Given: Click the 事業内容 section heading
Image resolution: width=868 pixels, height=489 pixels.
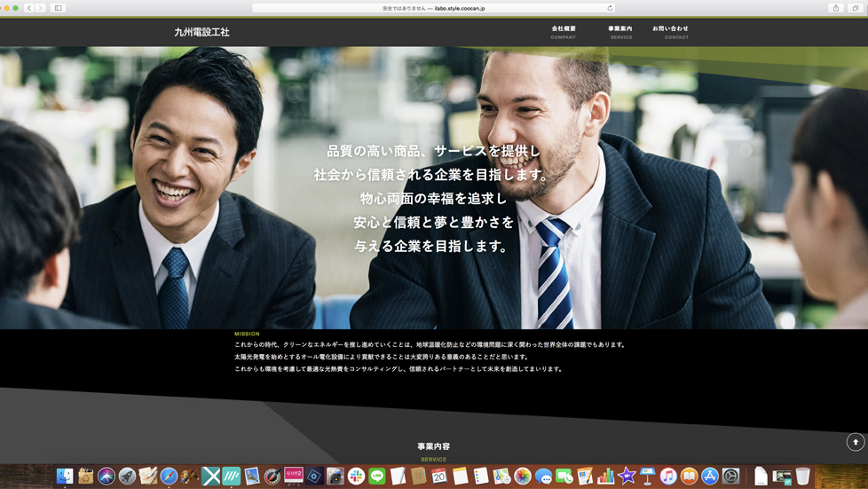Looking at the screenshot, I should pyautogui.click(x=433, y=446).
